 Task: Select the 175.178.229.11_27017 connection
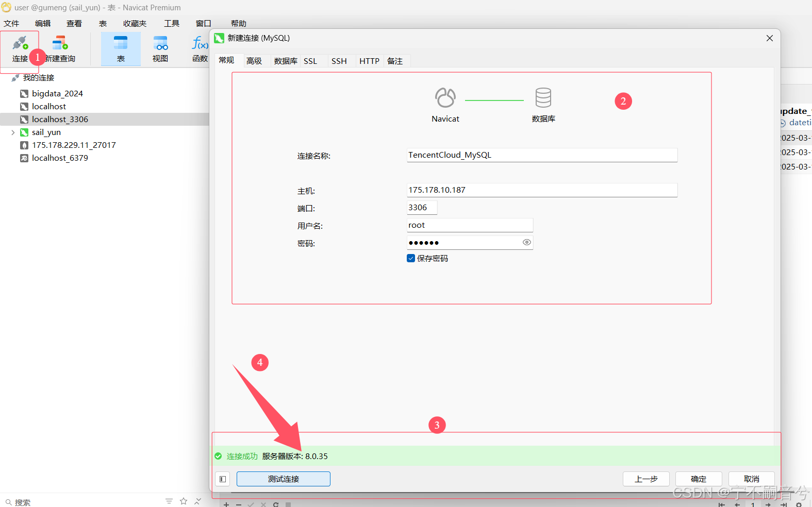[74, 145]
